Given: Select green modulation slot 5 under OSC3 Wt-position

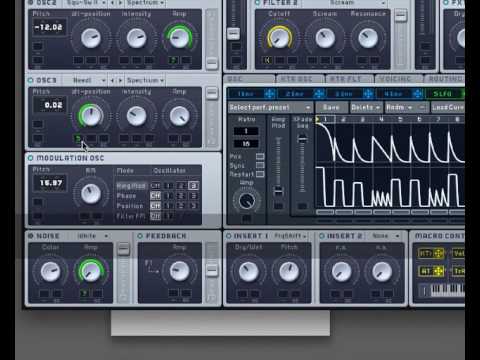Looking at the screenshot, I should [78, 138].
